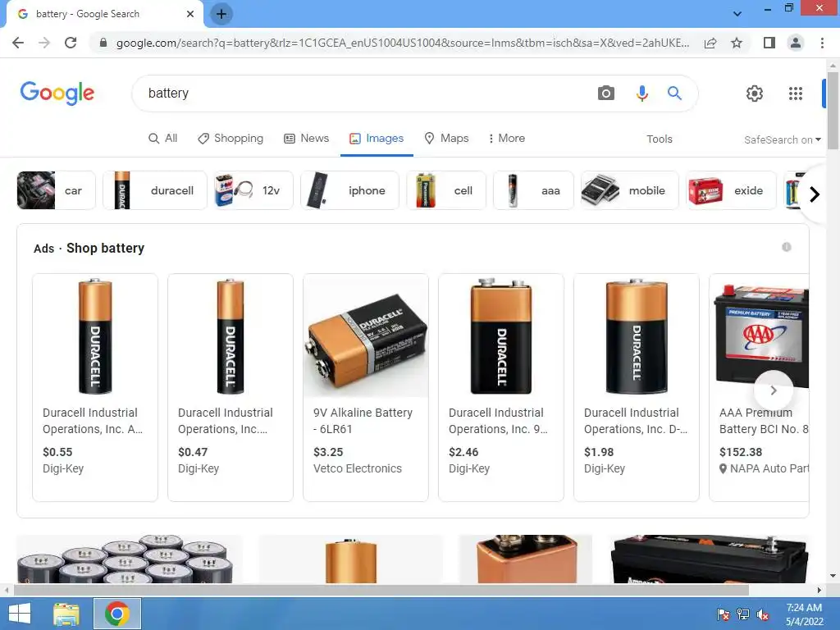The image size is (840, 630).
Task: Show more suggestion chips with arrow
Action: pyautogui.click(x=815, y=194)
